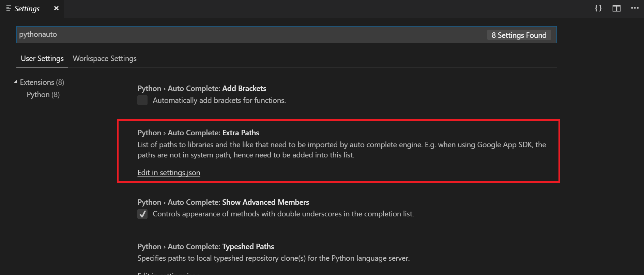Focus the 'pythonauto' settings search box
644x275 pixels.
[239, 35]
